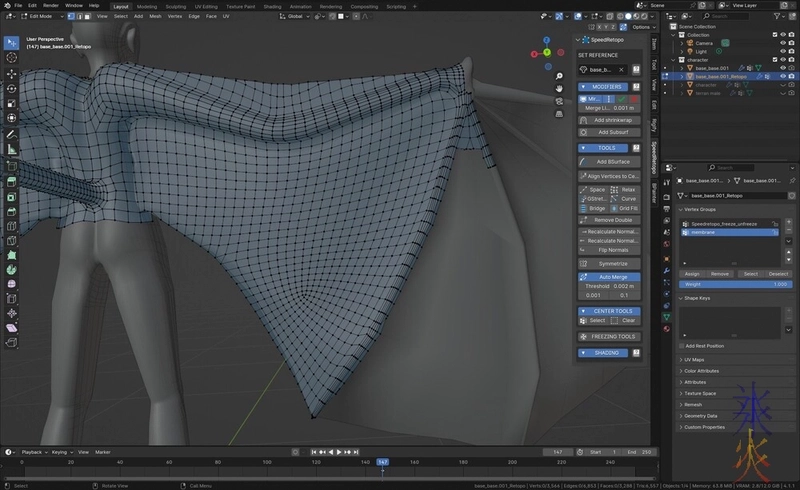
Task: Expand the UV Maps panel
Action: pyautogui.click(x=695, y=359)
